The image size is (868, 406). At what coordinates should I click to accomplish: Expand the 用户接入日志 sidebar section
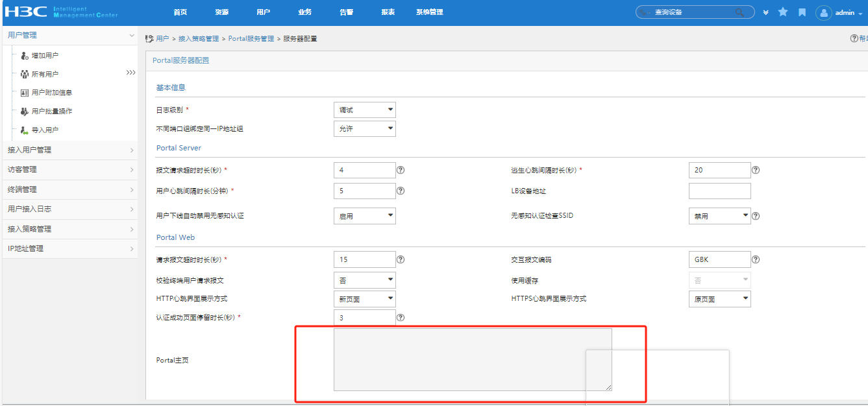(70, 209)
